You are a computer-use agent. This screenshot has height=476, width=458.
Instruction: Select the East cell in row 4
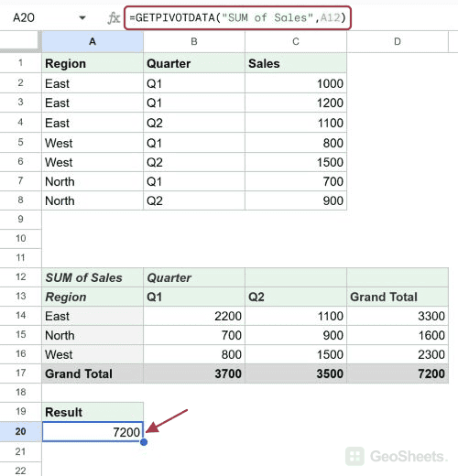(93, 123)
